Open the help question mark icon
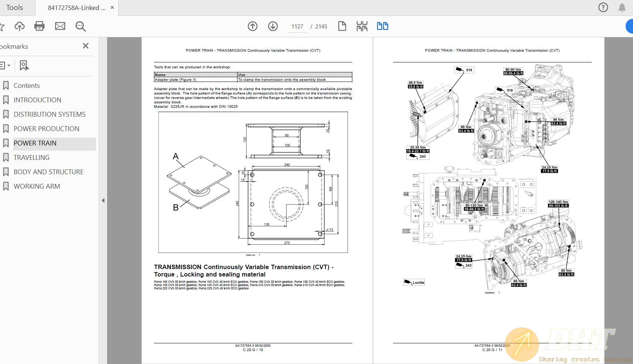 pos(603,7)
